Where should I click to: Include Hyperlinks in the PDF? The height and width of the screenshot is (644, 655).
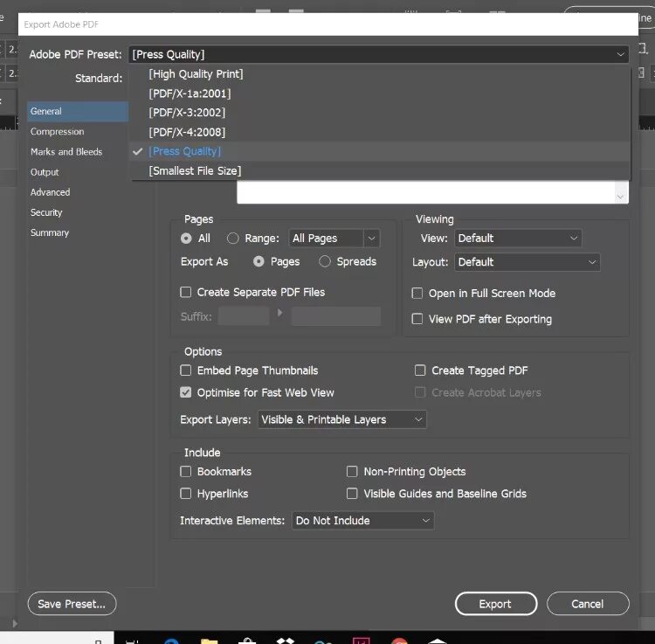185,494
